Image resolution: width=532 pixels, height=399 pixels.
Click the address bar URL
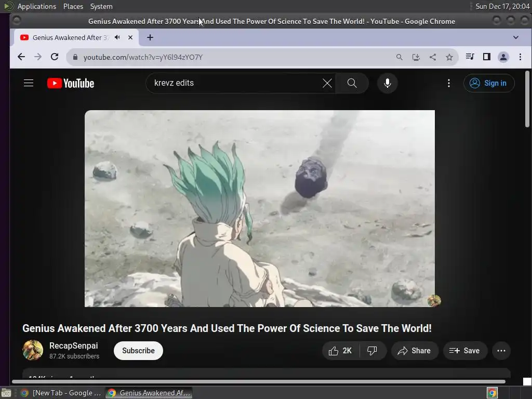pos(143,57)
